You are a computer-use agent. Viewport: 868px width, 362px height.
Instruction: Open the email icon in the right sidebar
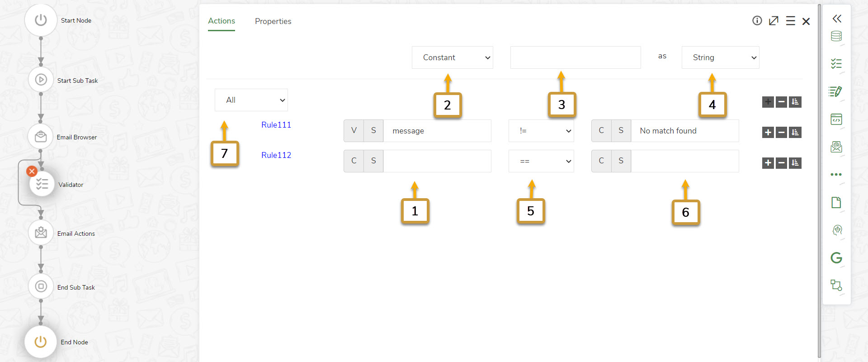pyautogui.click(x=836, y=147)
